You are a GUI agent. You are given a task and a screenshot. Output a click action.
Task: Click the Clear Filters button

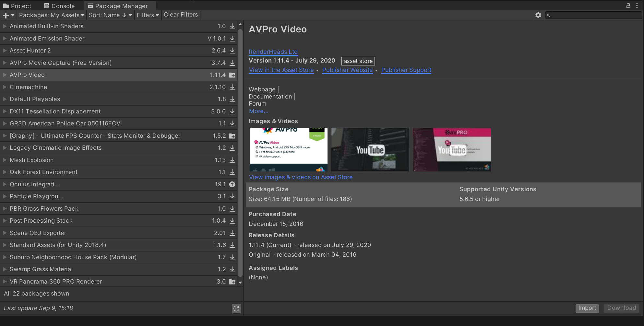[x=181, y=15]
